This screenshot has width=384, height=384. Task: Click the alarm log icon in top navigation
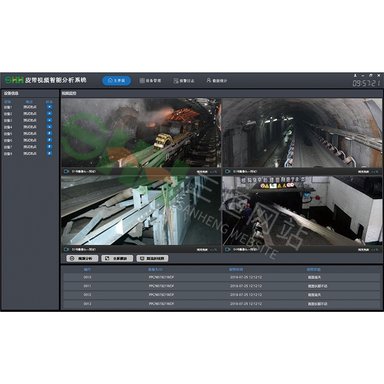(176, 81)
